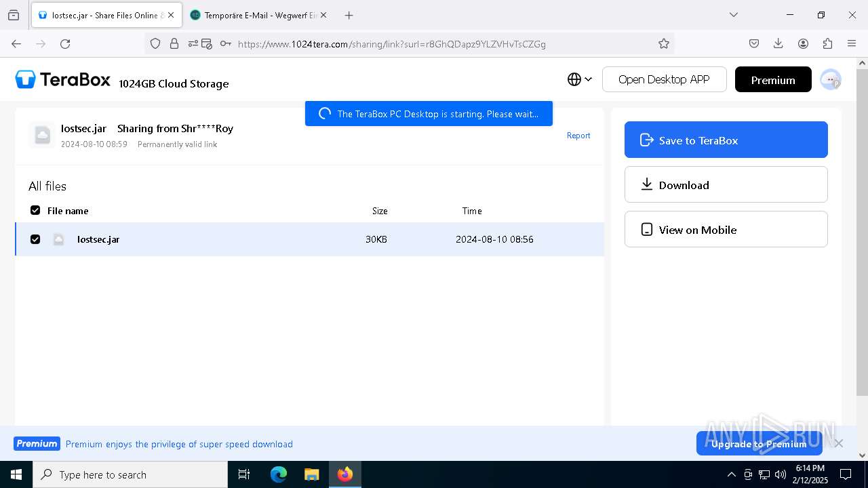Open the notification center
The width and height of the screenshot is (868, 488).
pyautogui.click(x=846, y=474)
